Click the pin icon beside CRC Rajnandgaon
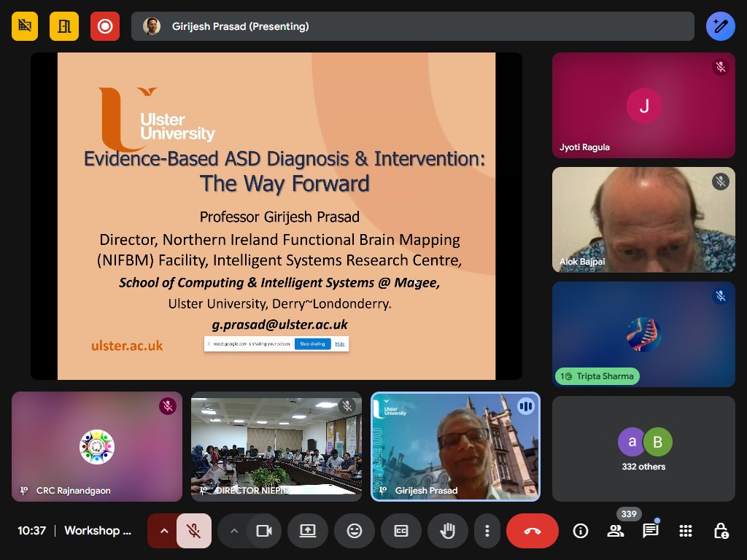 [x=24, y=491]
